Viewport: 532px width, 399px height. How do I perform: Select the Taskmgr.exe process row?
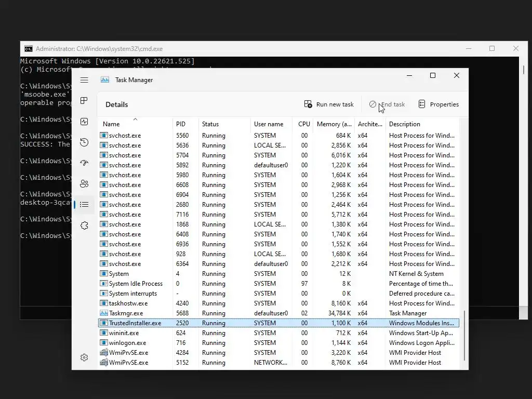pos(278,313)
